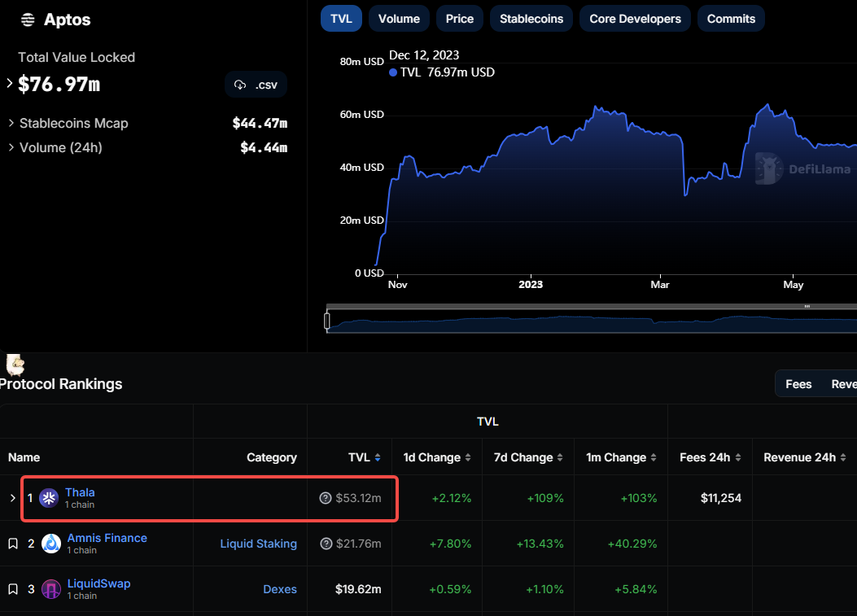Open the Amnis Finance protocol link
This screenshot has height=616, width=857.
pyautogui.click(x=107, y=538)
